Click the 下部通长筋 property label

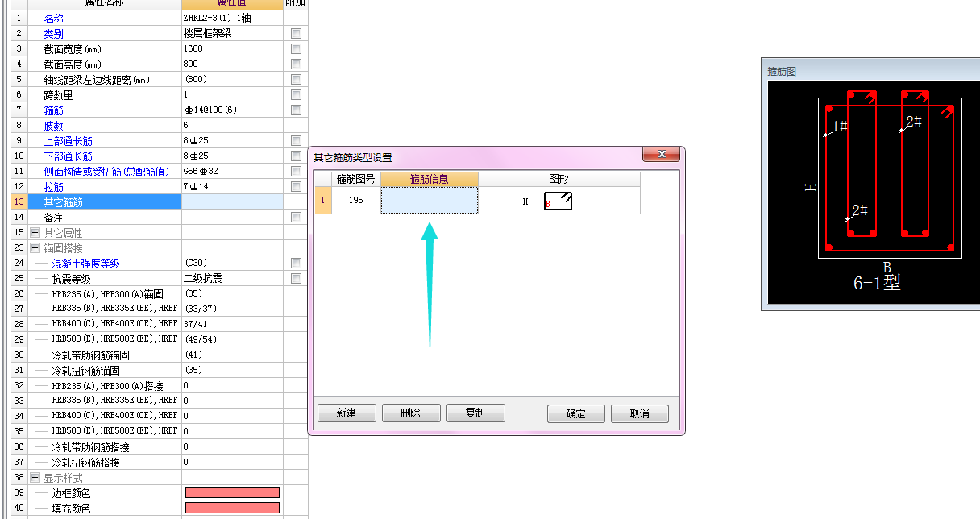coord(69,156)
